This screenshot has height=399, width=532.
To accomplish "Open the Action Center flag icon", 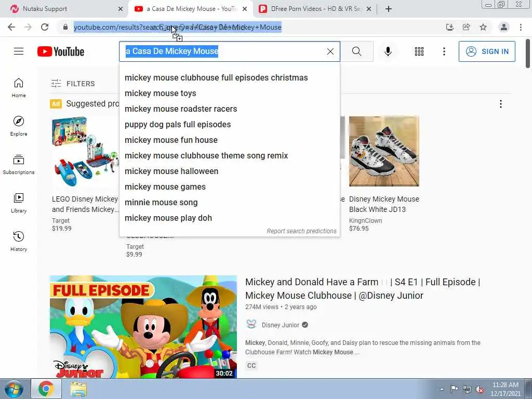I will point(454,389).
